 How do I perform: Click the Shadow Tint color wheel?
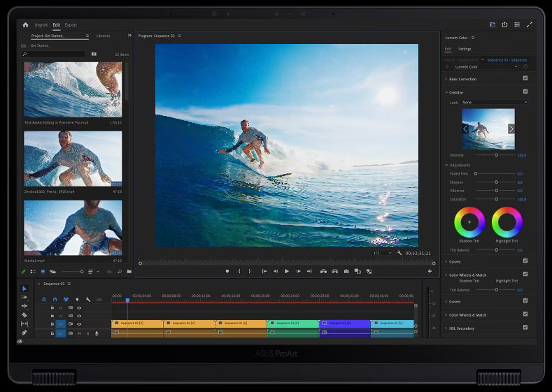[469, 222]
